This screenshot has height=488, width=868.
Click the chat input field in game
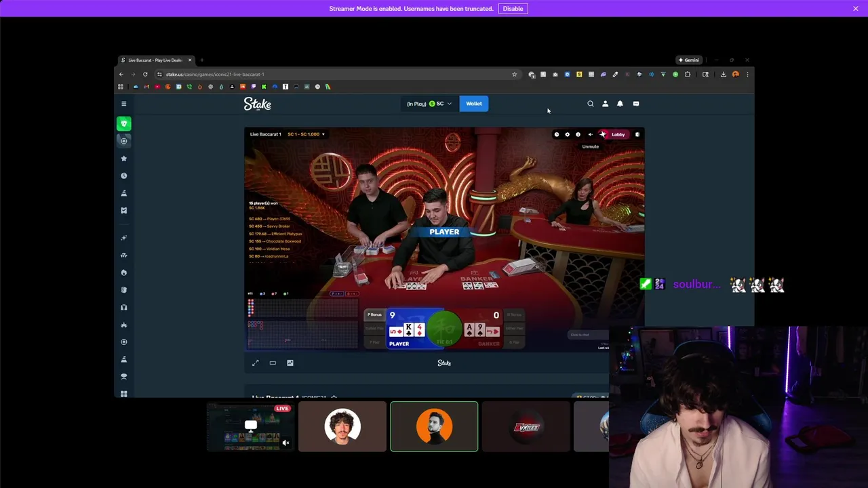click(587, 335)
